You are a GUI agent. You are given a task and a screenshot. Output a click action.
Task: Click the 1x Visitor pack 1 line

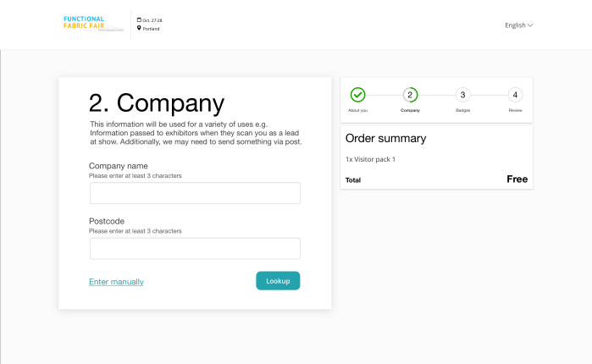coord(370,159)
